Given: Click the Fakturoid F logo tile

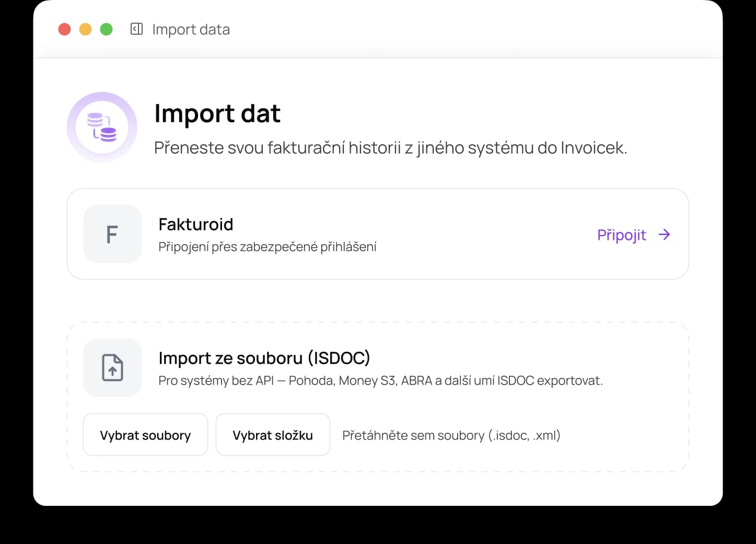Looking at the screenshot, I should coord(112,234).
